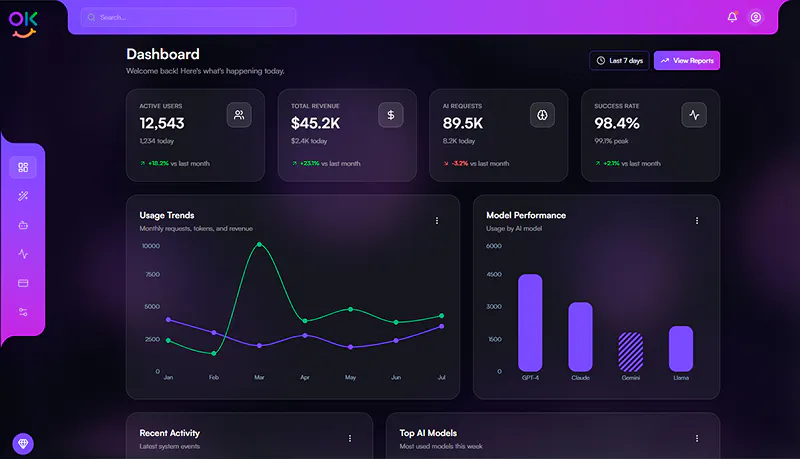This screenshot has width=800, height=459.
Task: Click the $2.4K today text
Action: tap(309, 141)
